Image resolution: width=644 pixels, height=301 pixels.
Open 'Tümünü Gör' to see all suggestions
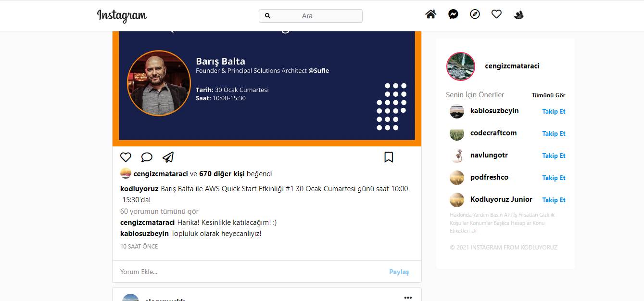tap(548, 95)
